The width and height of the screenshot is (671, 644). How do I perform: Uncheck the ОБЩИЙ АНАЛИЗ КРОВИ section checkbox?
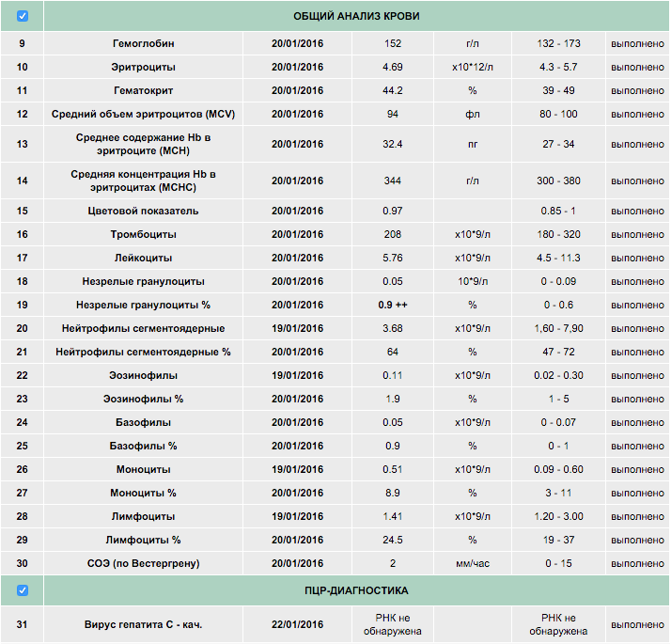[23, 16]
